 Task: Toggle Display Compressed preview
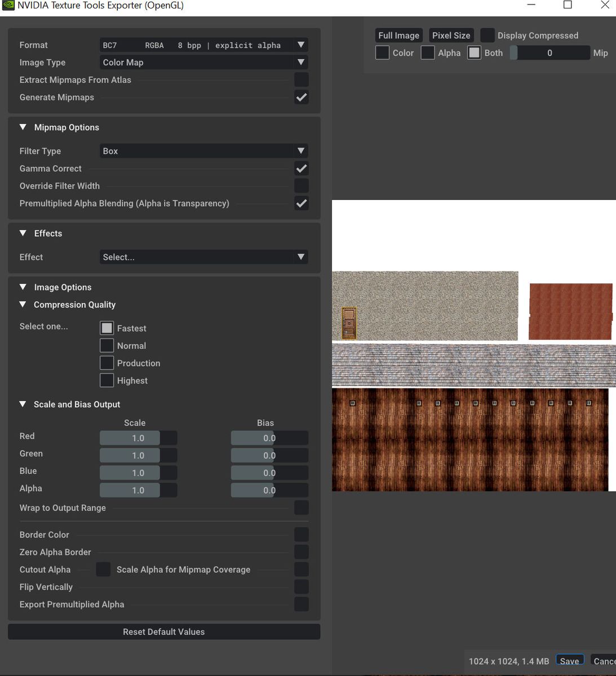click(x=488, y=35)
